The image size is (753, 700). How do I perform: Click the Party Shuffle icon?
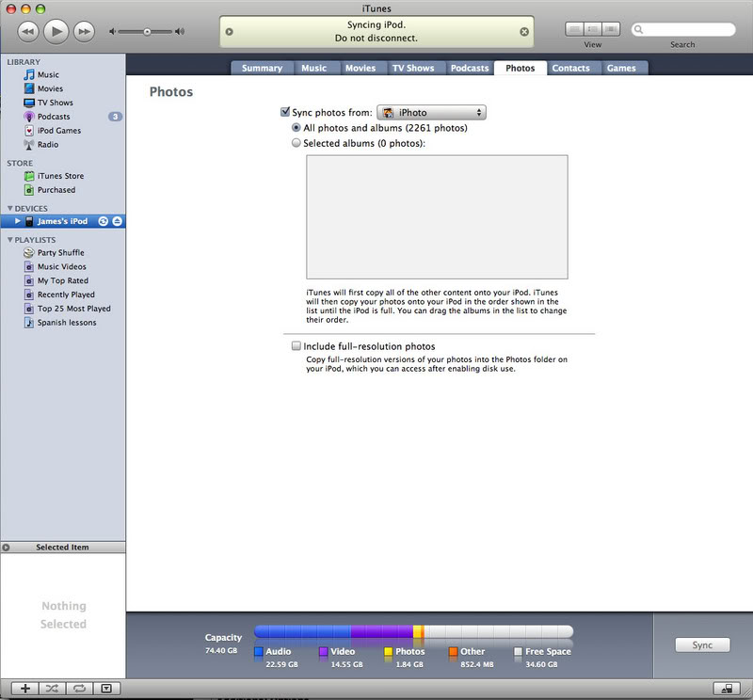pos(29,252)
